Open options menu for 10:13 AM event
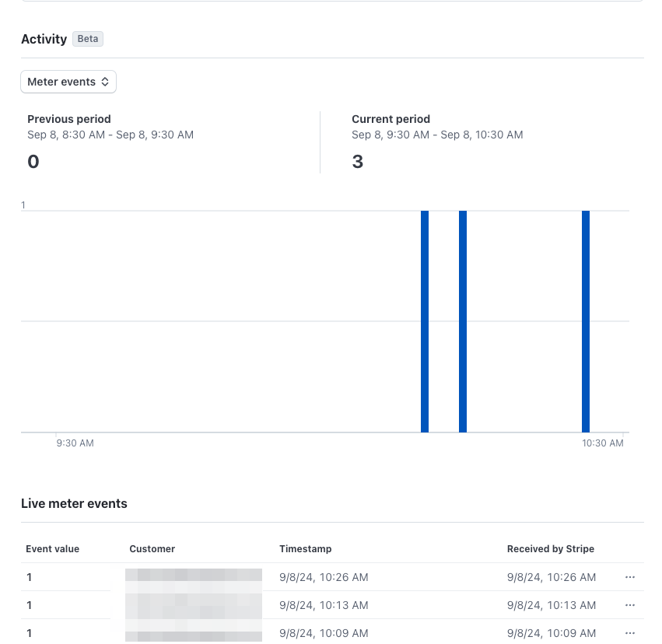This screenshot has height=644, width=662. pos(629,605)
